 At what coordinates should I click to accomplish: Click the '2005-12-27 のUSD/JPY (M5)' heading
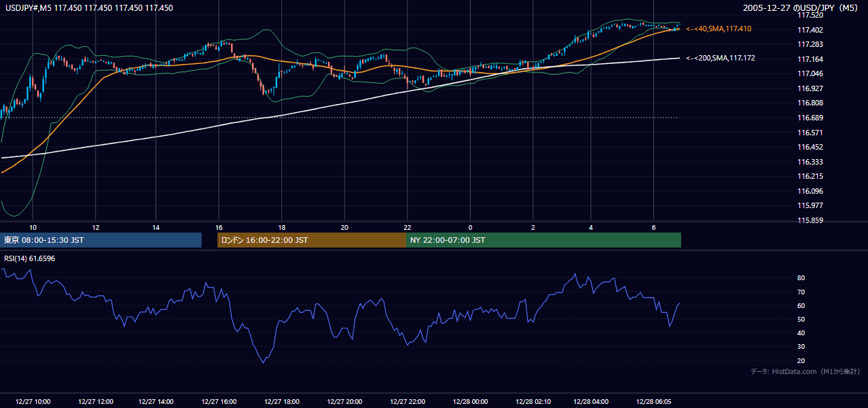[x=802, y=8]
